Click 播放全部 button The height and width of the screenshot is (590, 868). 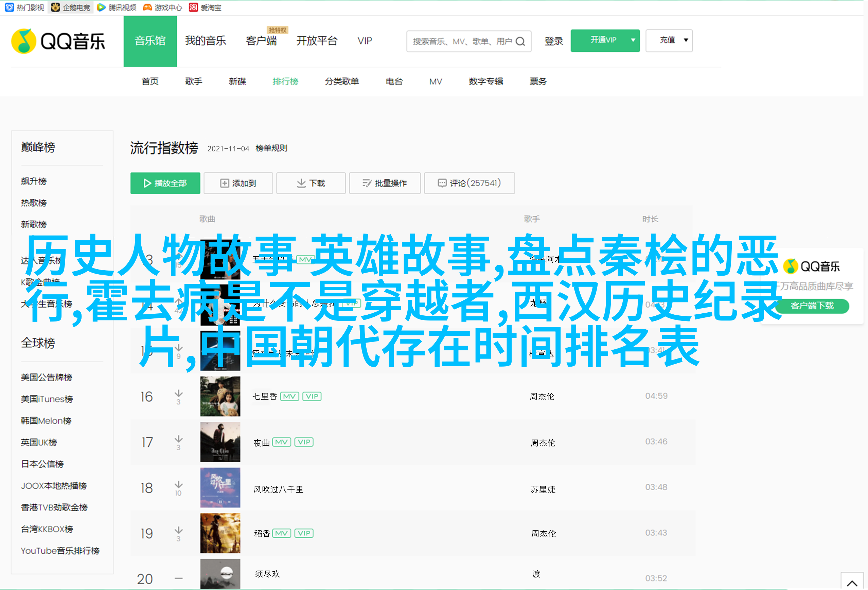pyautogui.click(x=165, y=183)
